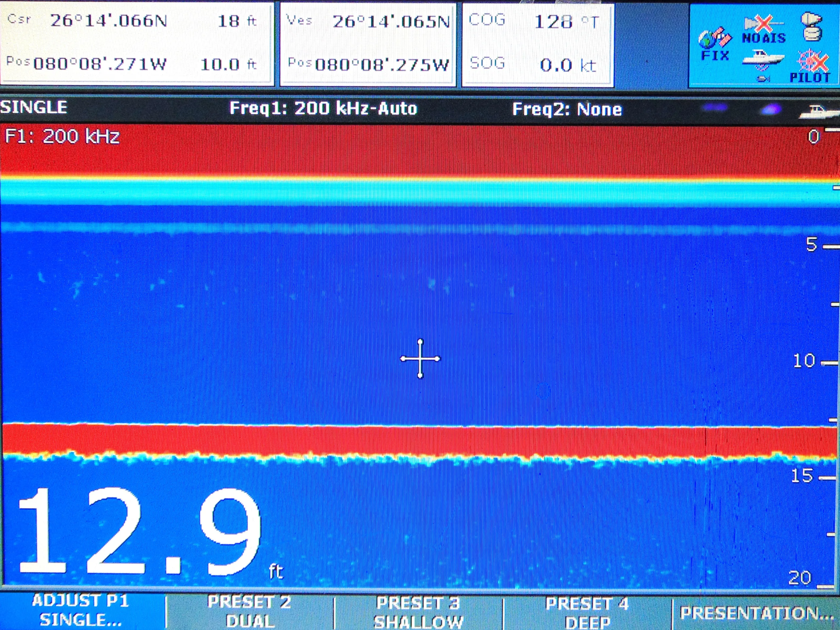Click the 0 depth scale marker
Screen dimensions: 840x630
813,137
